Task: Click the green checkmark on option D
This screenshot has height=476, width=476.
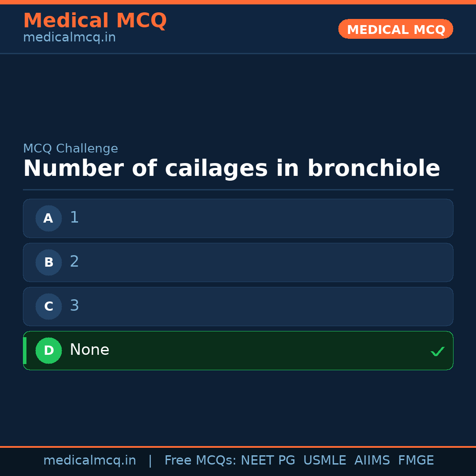Action: (x=438, y=351)
